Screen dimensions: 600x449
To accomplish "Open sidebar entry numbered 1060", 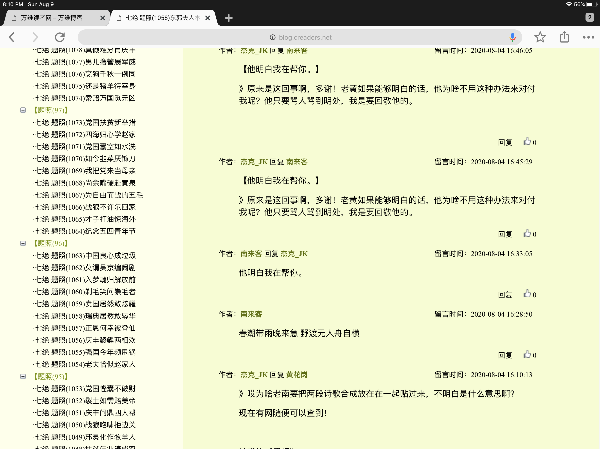I will (85, 292).
